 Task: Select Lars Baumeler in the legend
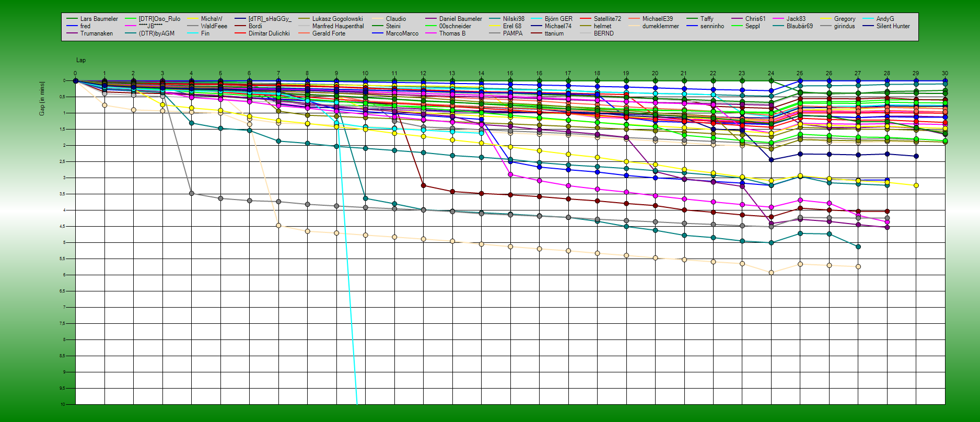tap(99, 19)
